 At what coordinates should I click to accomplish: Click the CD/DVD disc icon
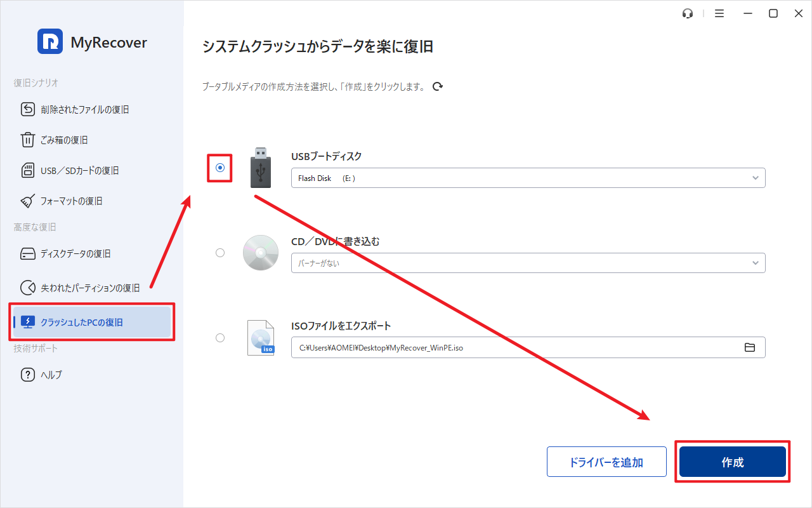(261, 253)
